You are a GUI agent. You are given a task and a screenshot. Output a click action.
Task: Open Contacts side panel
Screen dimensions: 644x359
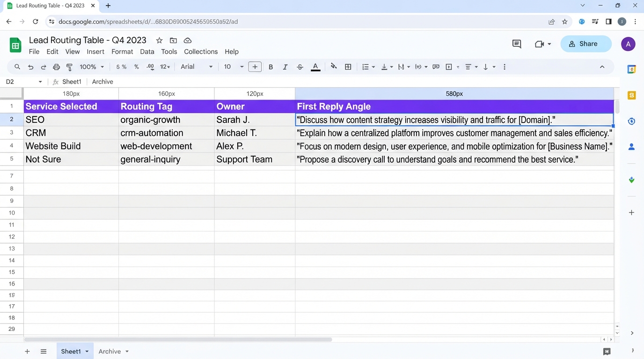click(x=631, y=147)
